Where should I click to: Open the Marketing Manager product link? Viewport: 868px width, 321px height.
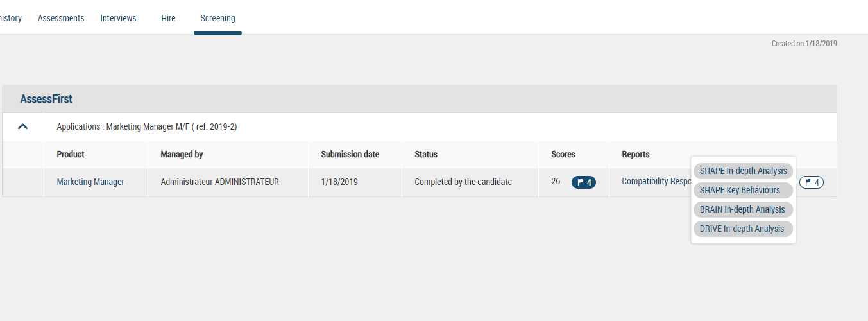click(x=90, y=182)
